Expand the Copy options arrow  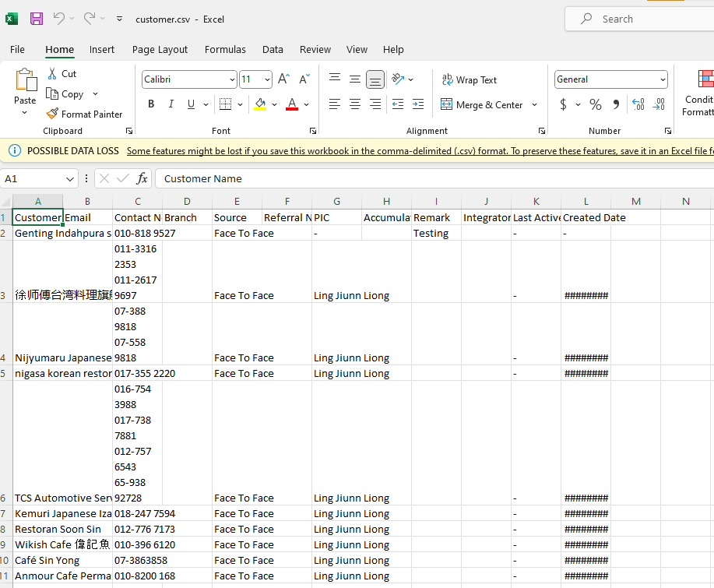pos(95,93)
